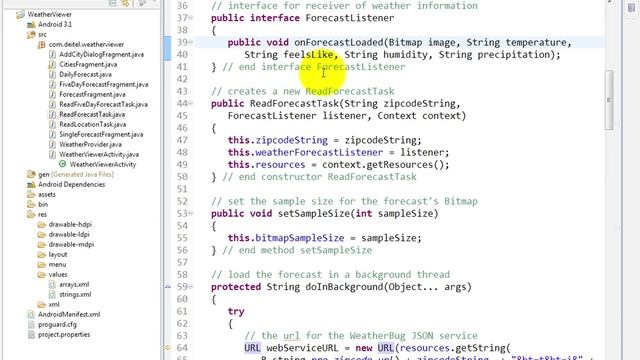Click the CitiesFragment.java file icon
Screen dimensions: 640x360
[52, 64]
